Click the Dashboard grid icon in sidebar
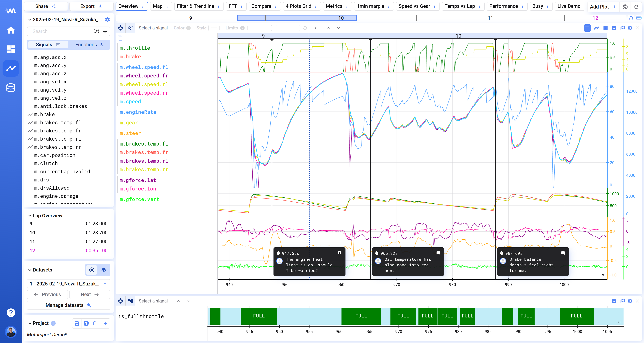 coord(11,49)
